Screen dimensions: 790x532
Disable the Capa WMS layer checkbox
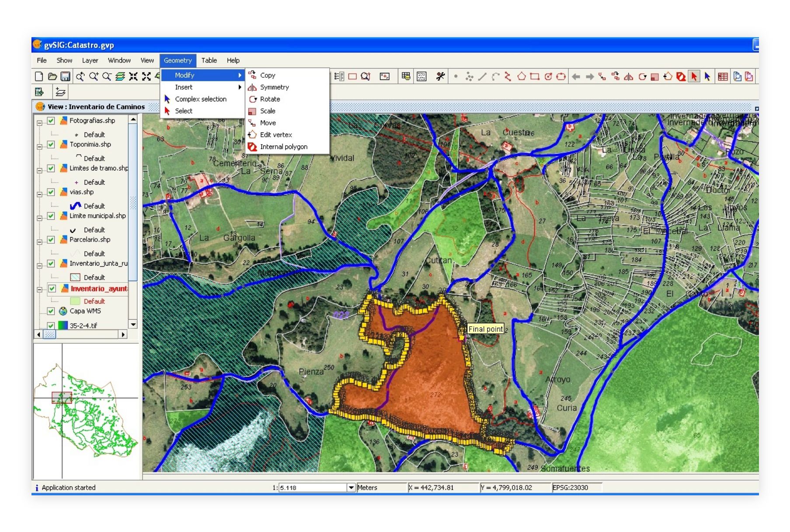click(51, 311)
